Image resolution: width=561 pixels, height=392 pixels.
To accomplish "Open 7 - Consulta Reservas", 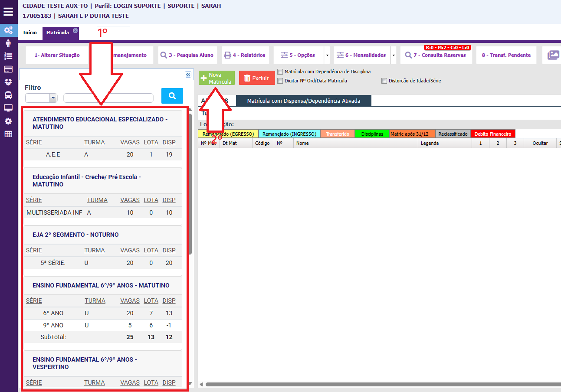I will (x=436, y=56).
